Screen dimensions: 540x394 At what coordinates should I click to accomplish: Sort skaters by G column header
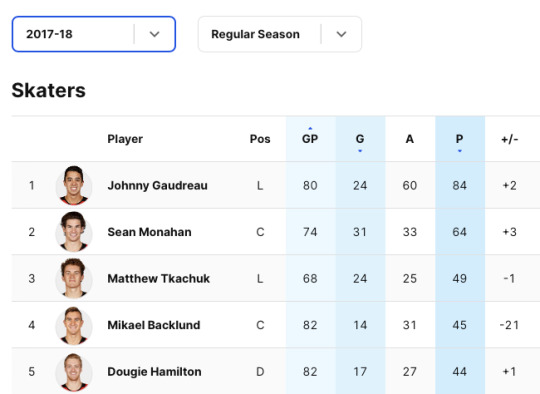[360, 139]
